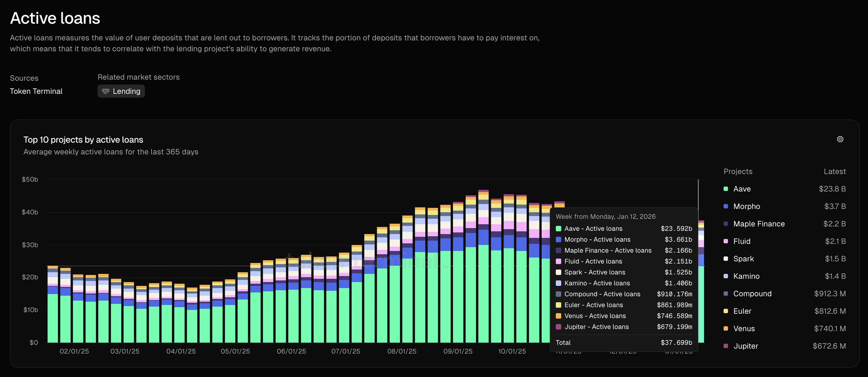The image size is (868, 377).
Task: Open chart settings gear icon
Action: [840, 139]
